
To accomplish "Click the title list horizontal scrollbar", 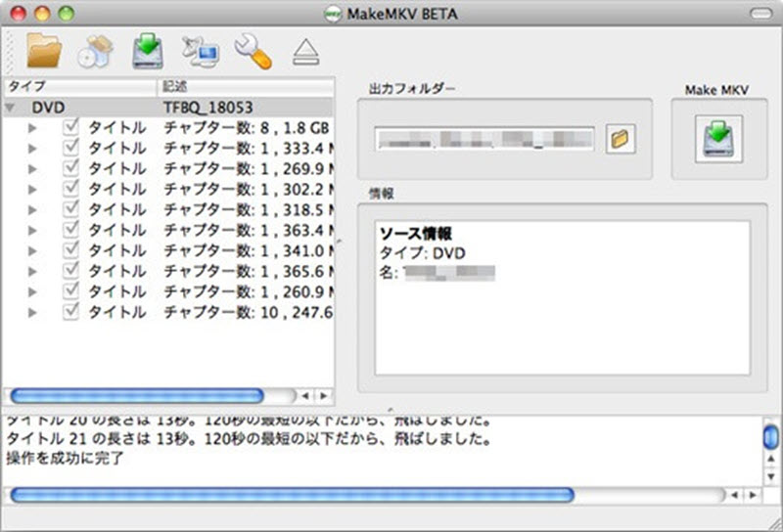I will click(x=137, y=395).
